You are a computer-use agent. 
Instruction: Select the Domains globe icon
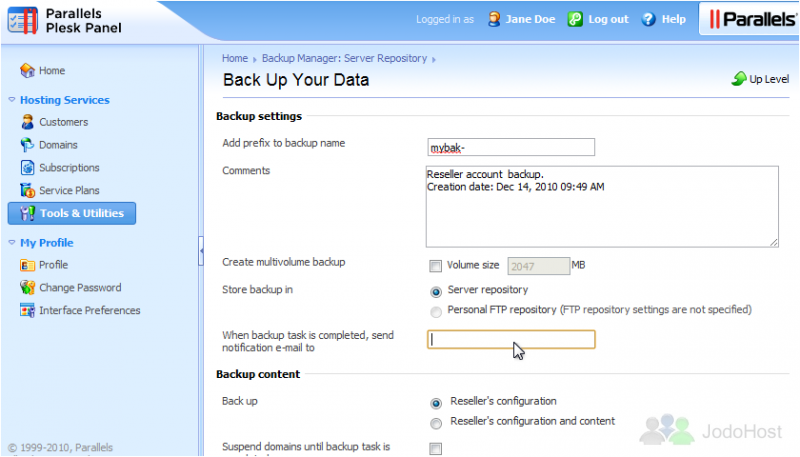pyautogui.click(x=27, y=145)
